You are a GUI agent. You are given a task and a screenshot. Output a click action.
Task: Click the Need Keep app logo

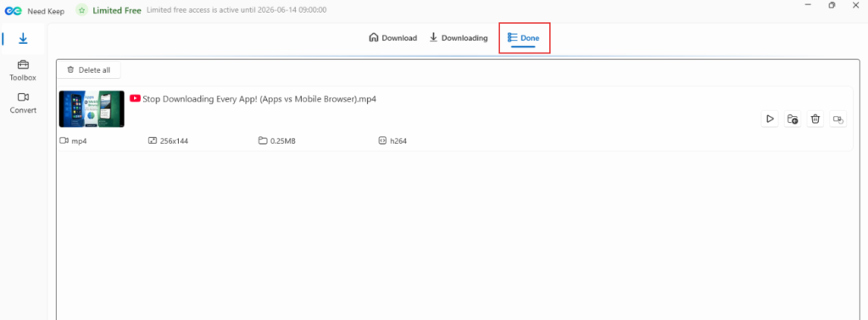tap(14, 11)
